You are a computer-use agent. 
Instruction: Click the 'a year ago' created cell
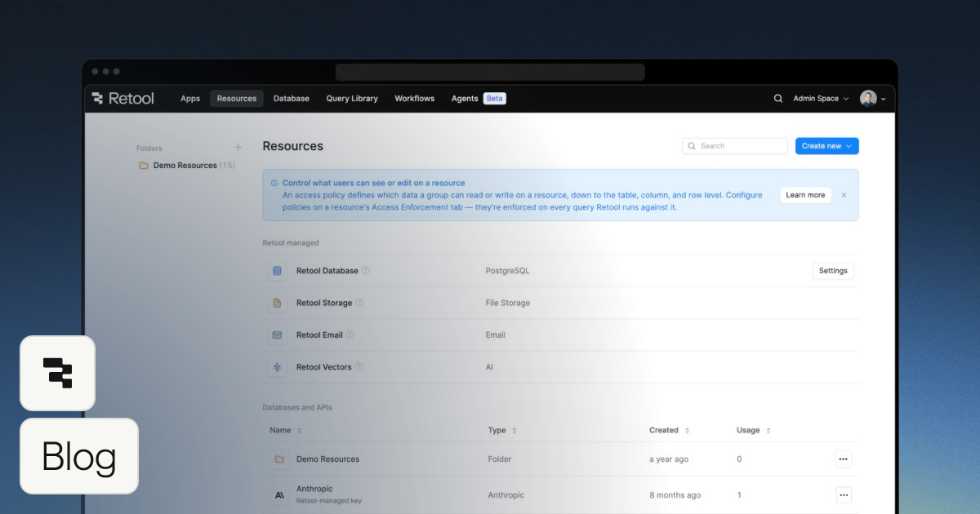coord(669,459)
